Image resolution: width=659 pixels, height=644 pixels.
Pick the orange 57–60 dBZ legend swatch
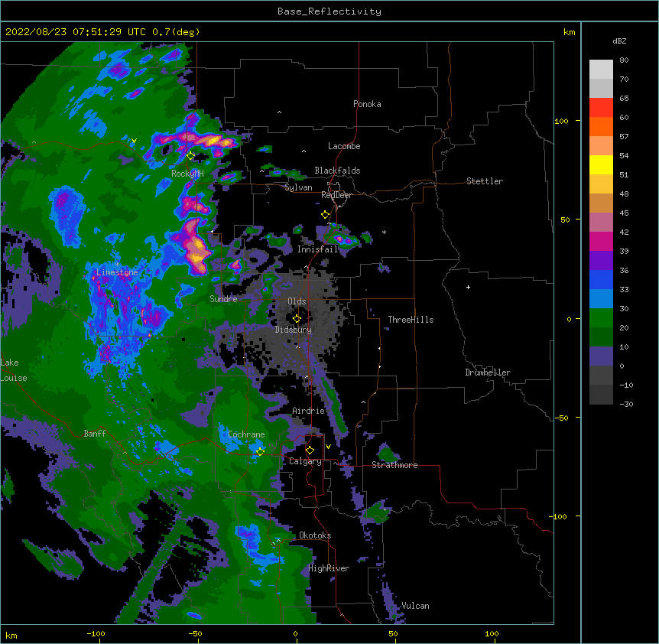[601, 126]
